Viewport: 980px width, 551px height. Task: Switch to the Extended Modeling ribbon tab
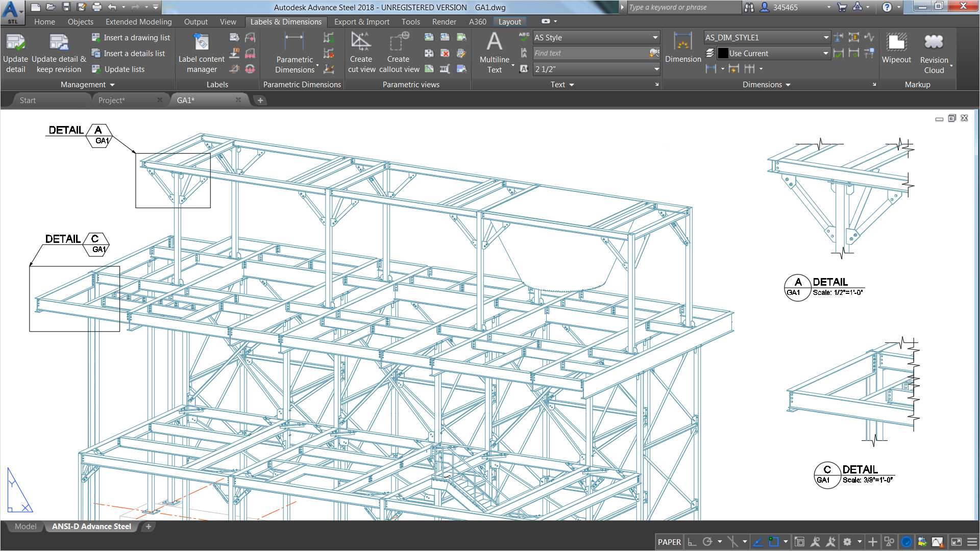tap(138, 21)
